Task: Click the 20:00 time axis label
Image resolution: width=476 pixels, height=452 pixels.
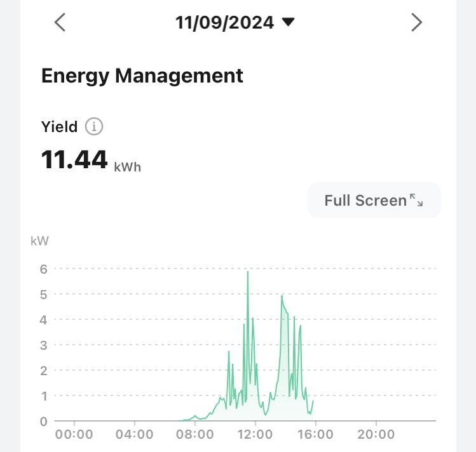Action: [x=376, y=435]
